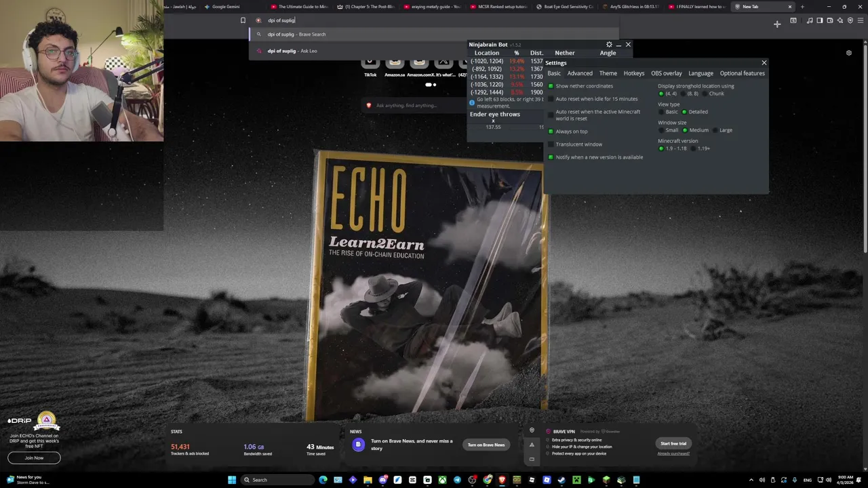Viewport: 868px width, 488px height.
Task: Open Telegram from taskbar
Action: [457, 480]
